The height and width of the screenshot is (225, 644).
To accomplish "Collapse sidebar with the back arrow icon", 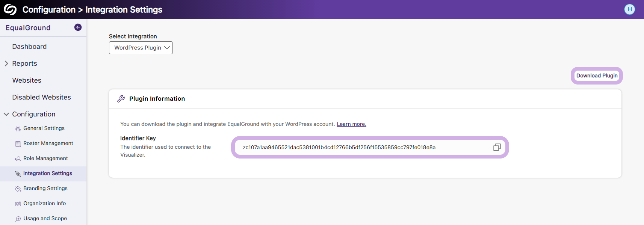I will 78,27.
